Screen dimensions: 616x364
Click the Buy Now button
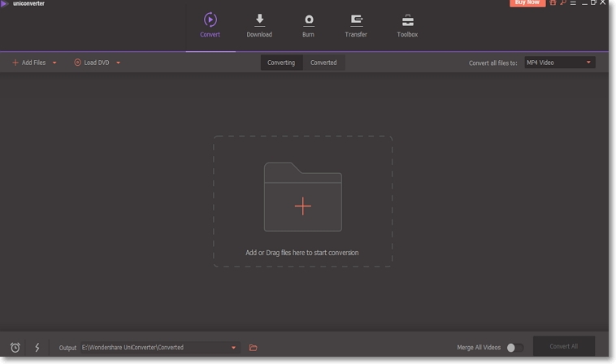coord(527,3)
